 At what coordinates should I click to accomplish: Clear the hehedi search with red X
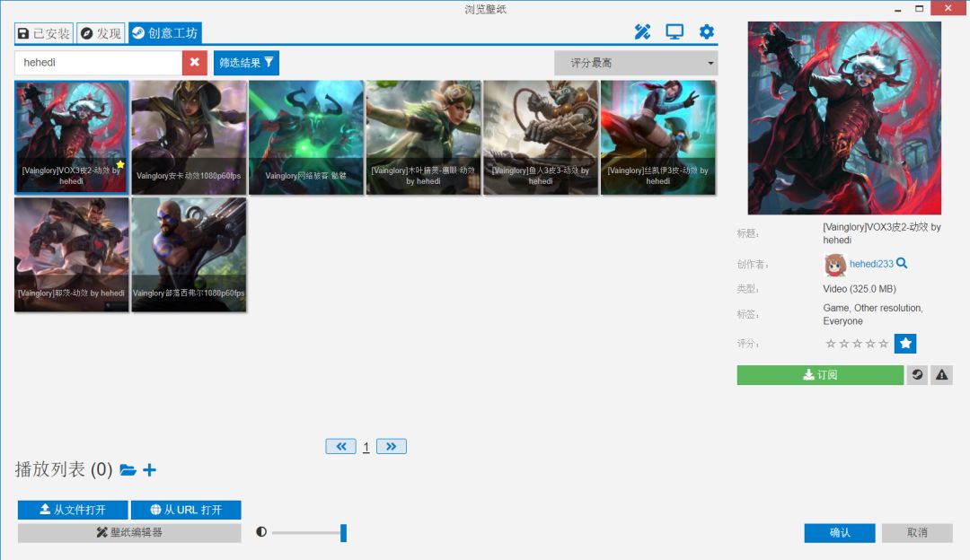[195, 63]
